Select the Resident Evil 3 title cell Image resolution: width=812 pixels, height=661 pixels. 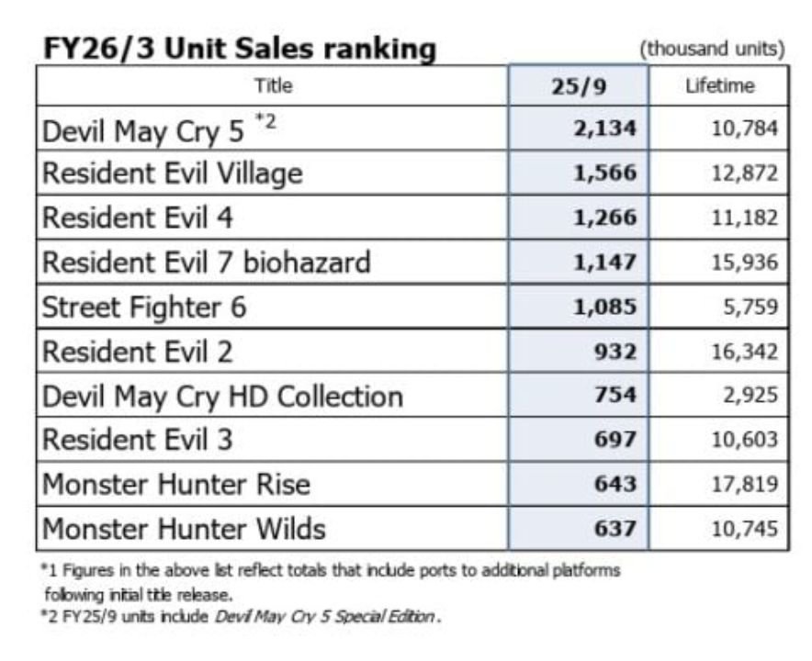point(139,440)
